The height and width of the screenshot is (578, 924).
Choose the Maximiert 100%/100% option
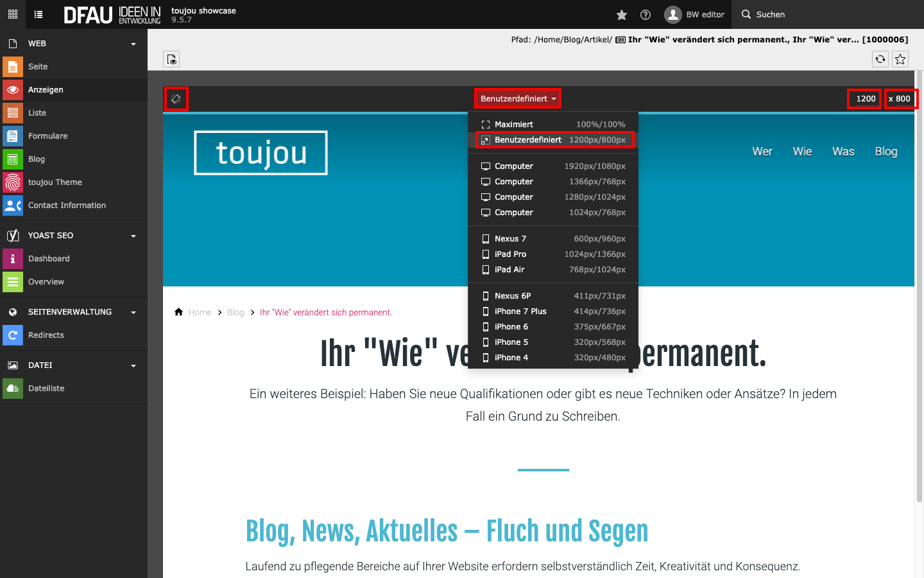[552, 125]
